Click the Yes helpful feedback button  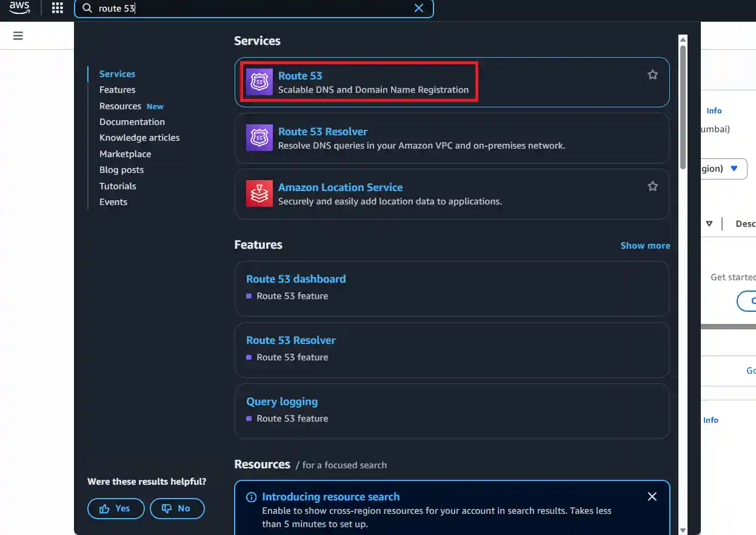pyautogui.click(x=116, y=509)
